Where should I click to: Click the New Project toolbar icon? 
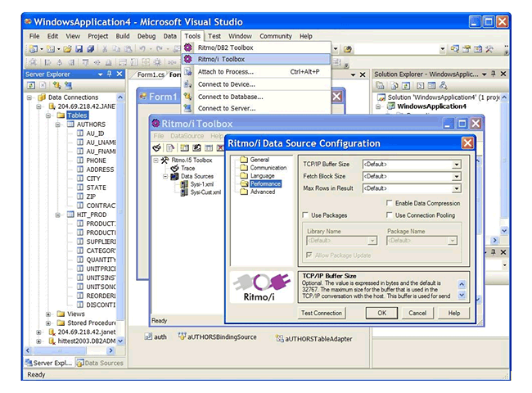pyautogui.click(x=34, y=49)
